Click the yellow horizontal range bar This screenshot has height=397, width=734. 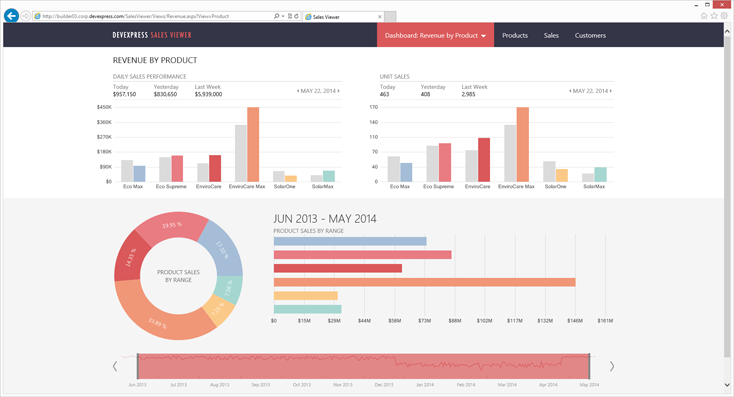click(x=306, y=296)
